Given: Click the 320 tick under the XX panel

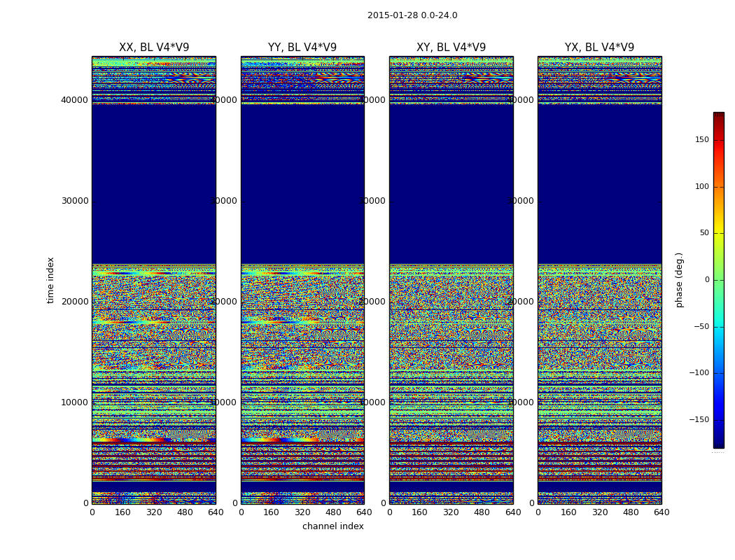Looking at the screenshot, I should (x=154, y=512).
